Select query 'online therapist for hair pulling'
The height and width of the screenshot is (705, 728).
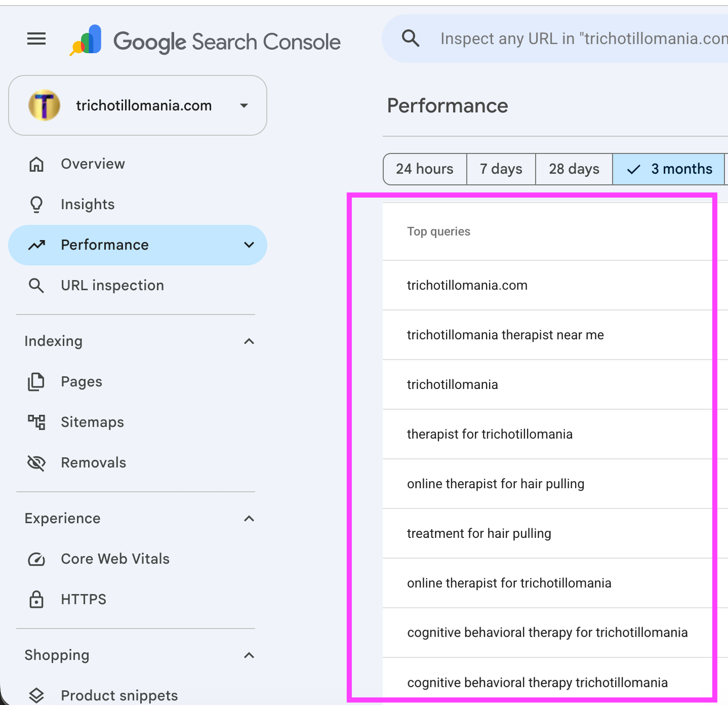tap(496, 484)
